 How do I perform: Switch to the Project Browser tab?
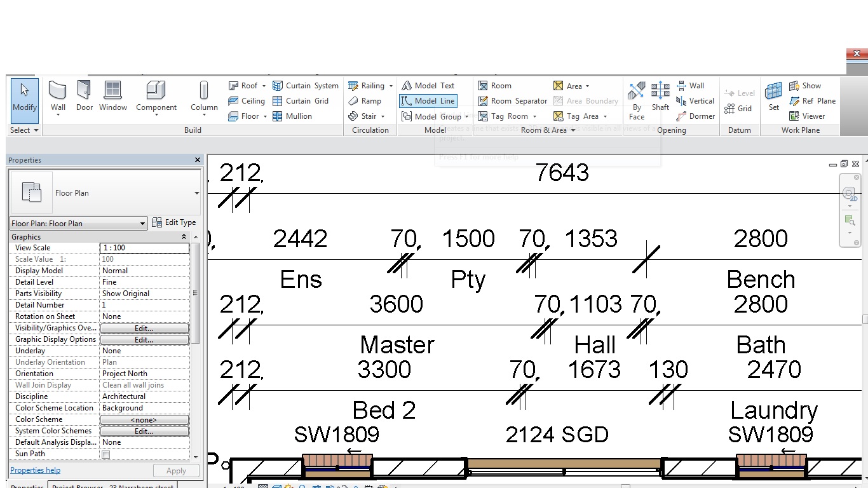tap(112, 486)
